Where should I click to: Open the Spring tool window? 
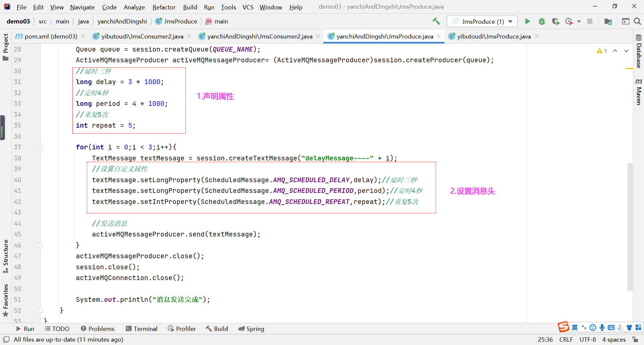[x=251, y=329]
